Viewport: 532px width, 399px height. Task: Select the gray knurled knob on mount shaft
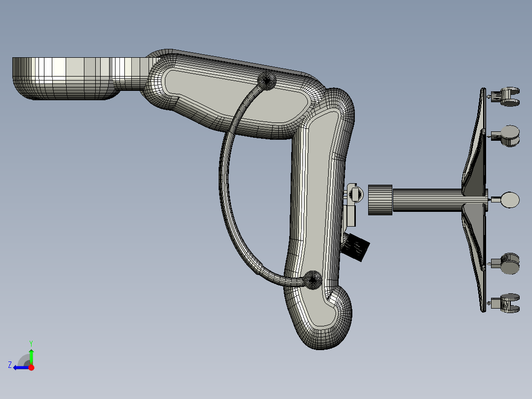tap(380, 200)
